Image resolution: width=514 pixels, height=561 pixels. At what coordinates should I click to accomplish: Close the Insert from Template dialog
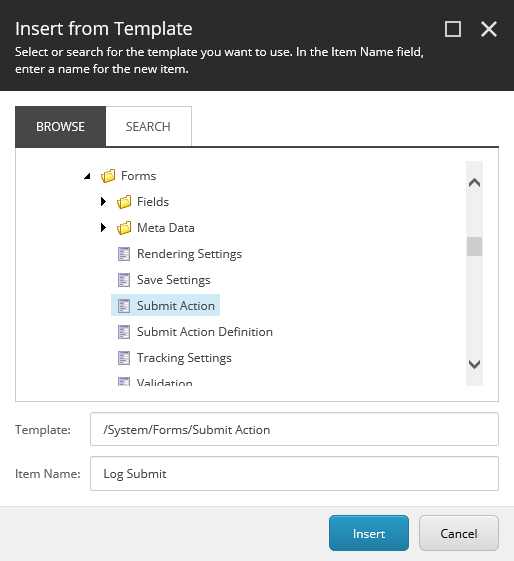(x=489, y=29)
